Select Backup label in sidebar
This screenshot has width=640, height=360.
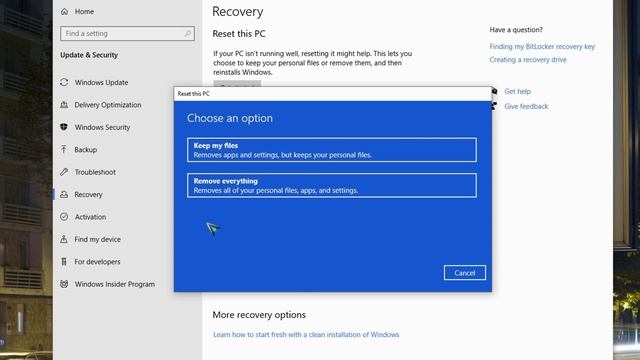tap(86, 150)
